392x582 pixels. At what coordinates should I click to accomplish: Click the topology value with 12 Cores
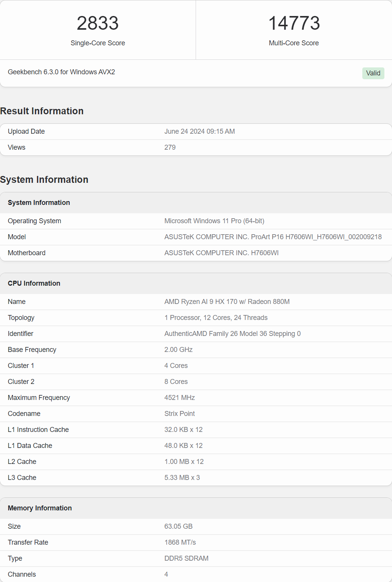[216, 318]
